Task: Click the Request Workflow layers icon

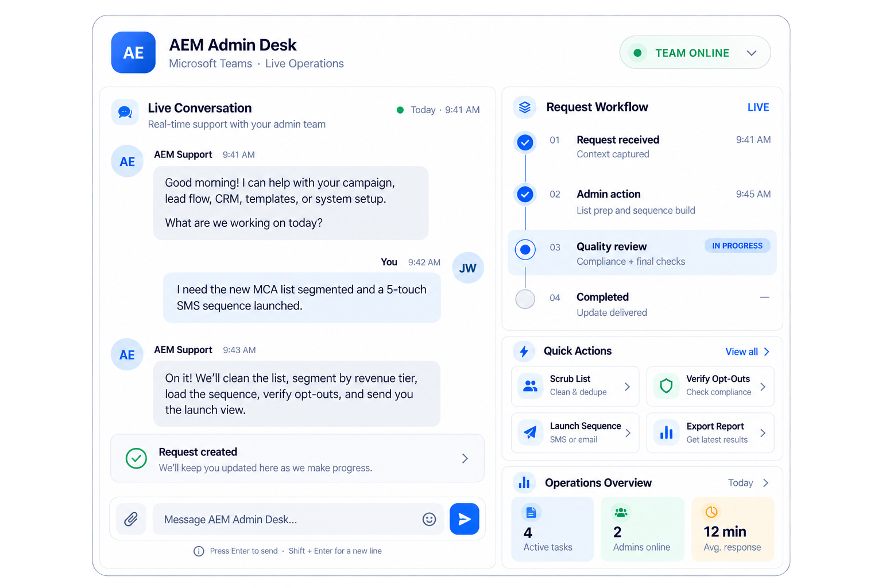Action: point(525,107)
